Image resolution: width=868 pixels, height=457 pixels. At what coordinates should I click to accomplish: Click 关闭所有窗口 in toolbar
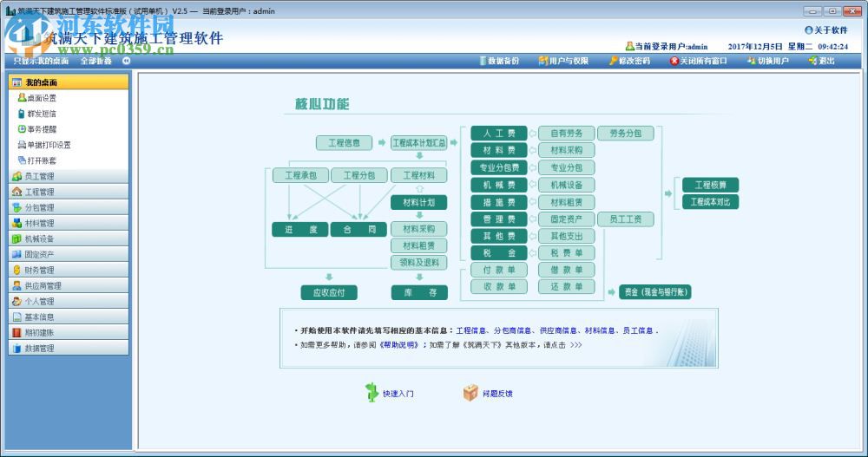pyautogui.click(x=699, y=61)
